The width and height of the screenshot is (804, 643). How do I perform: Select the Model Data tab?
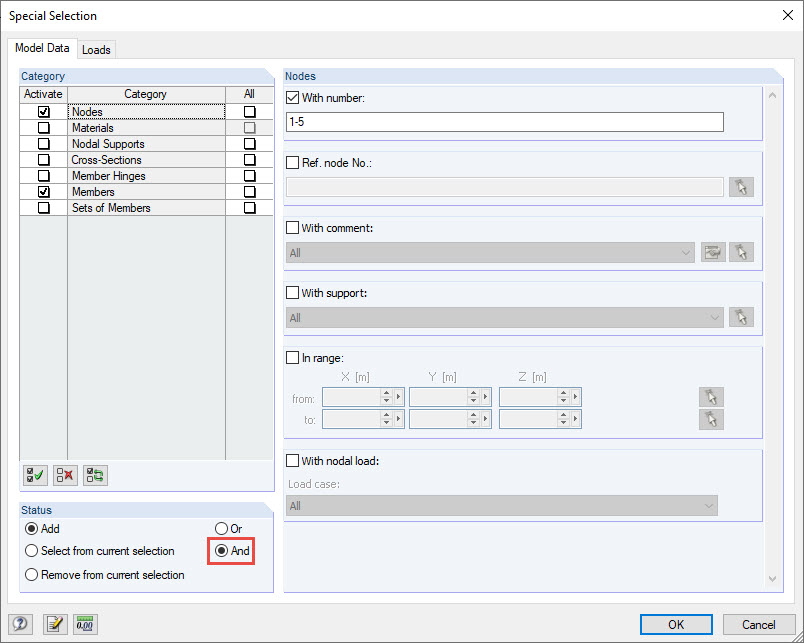[42, 48]
